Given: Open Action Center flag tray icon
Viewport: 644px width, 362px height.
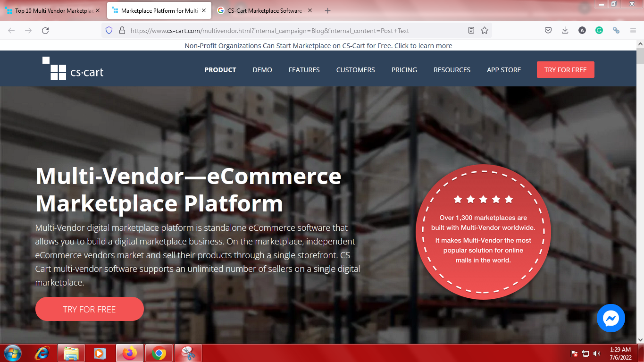Looking at the screenshot, I should tap(574, 354).
